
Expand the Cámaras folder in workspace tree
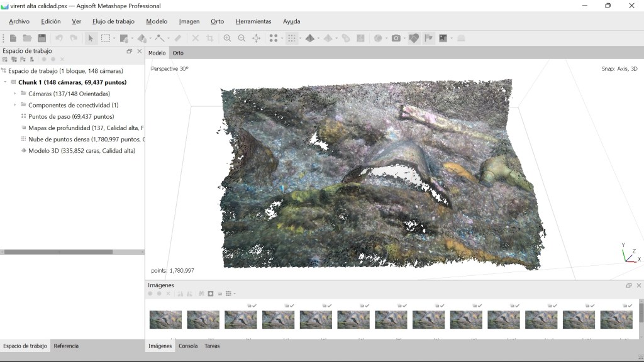(x=15, y=94)
